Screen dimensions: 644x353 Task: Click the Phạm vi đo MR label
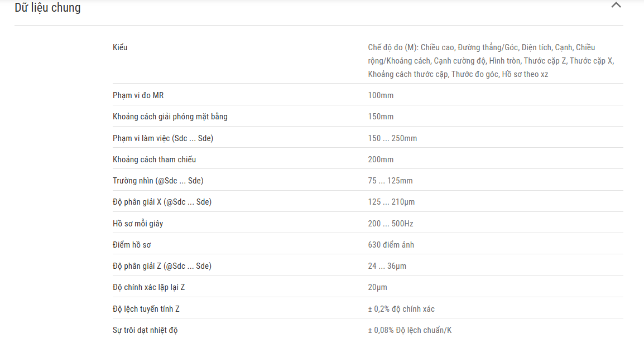[138, 95]
